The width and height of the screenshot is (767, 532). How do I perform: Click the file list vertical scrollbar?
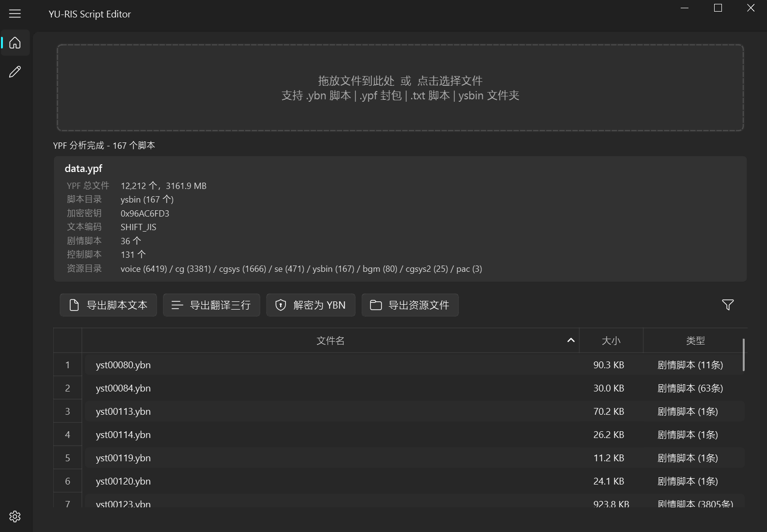point(743,355)
